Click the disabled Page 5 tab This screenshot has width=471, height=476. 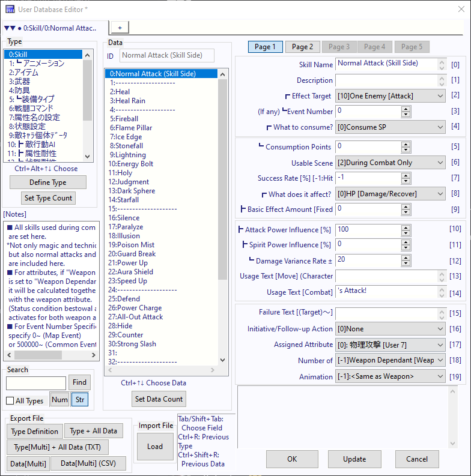coord(412,47)
